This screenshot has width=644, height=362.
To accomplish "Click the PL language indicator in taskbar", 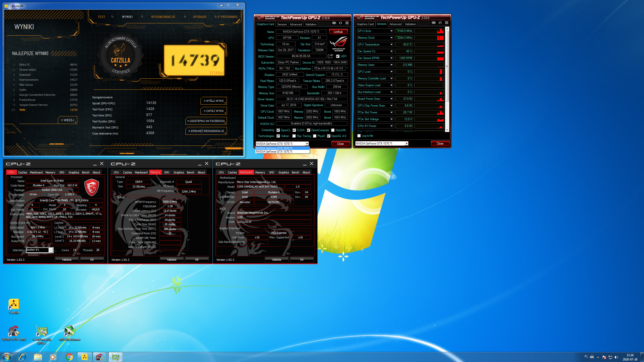I will point(586,357).
